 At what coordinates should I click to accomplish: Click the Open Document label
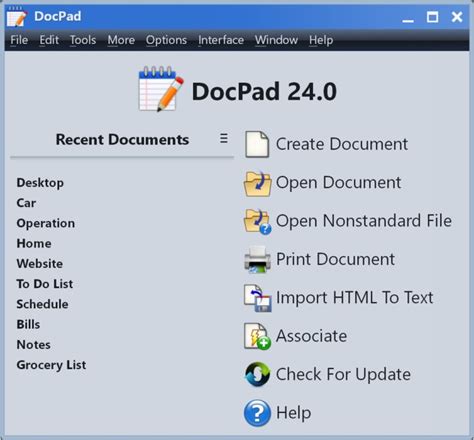point(338,183)
